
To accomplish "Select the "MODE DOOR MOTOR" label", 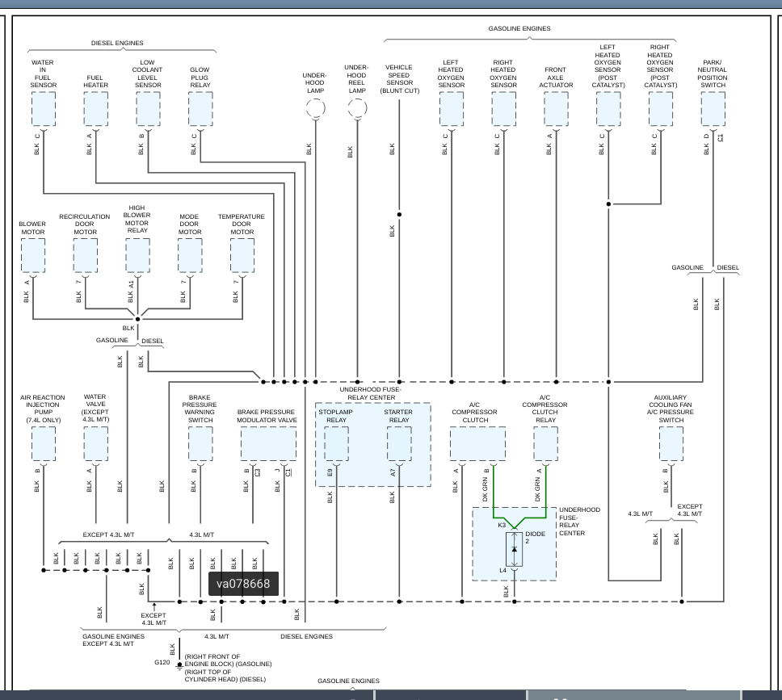I will (x=190, y=224).
